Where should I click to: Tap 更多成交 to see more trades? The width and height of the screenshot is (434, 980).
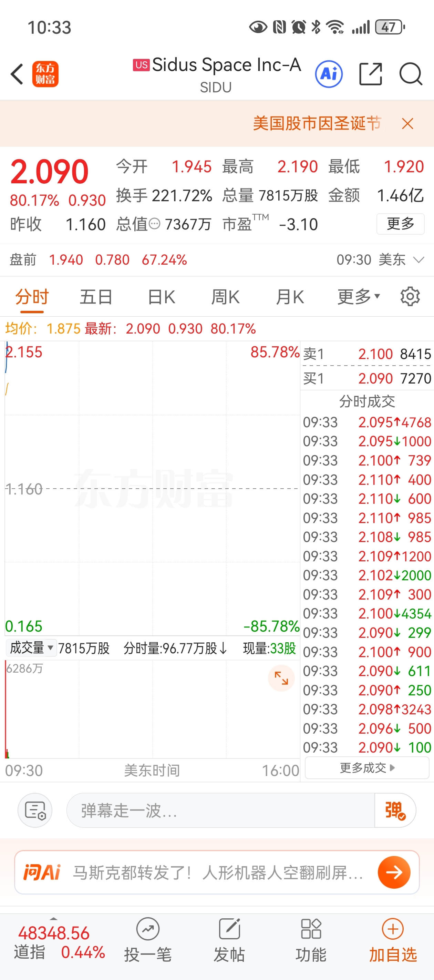(367, 768)
